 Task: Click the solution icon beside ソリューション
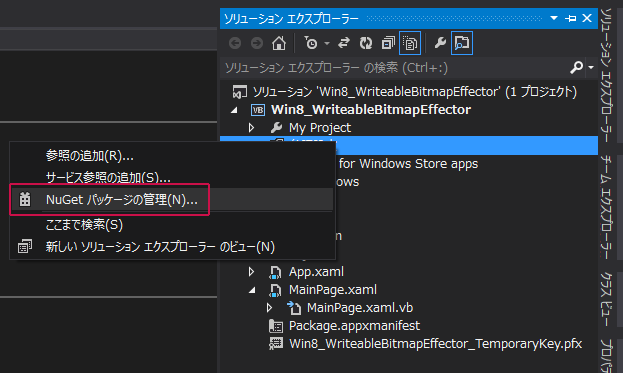pyautogui.click(x=240, y=92)
